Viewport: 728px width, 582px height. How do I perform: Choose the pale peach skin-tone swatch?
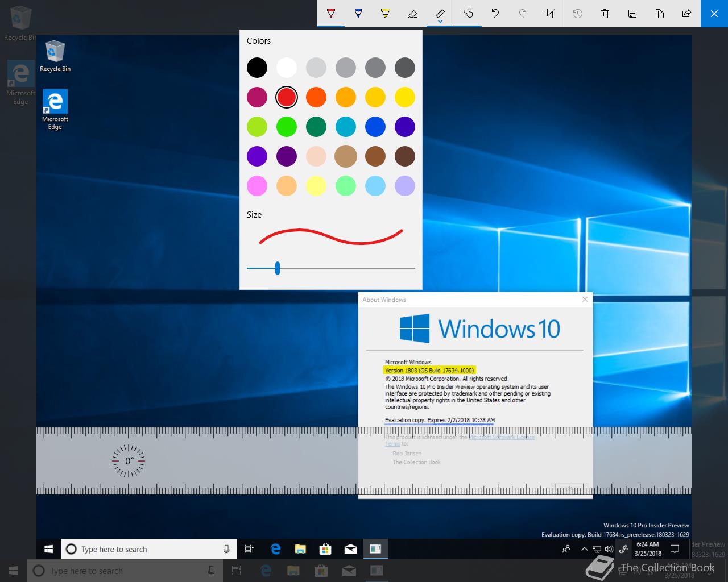click(x=316, y=156)
